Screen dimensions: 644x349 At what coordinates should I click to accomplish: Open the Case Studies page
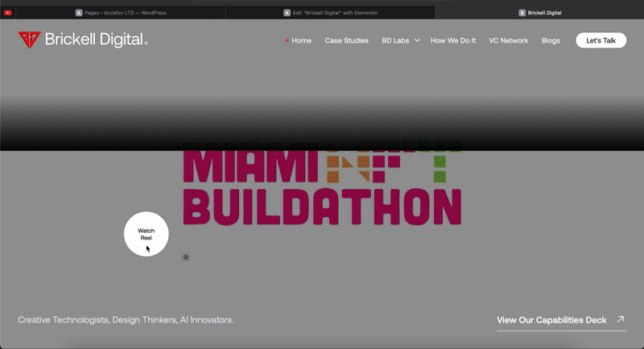(x=347, y=40)
